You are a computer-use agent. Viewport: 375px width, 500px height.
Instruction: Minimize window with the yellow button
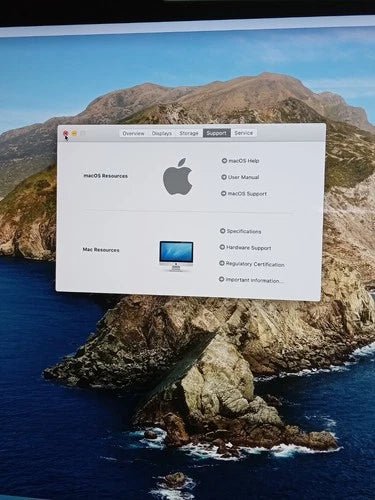click(74, 133)
